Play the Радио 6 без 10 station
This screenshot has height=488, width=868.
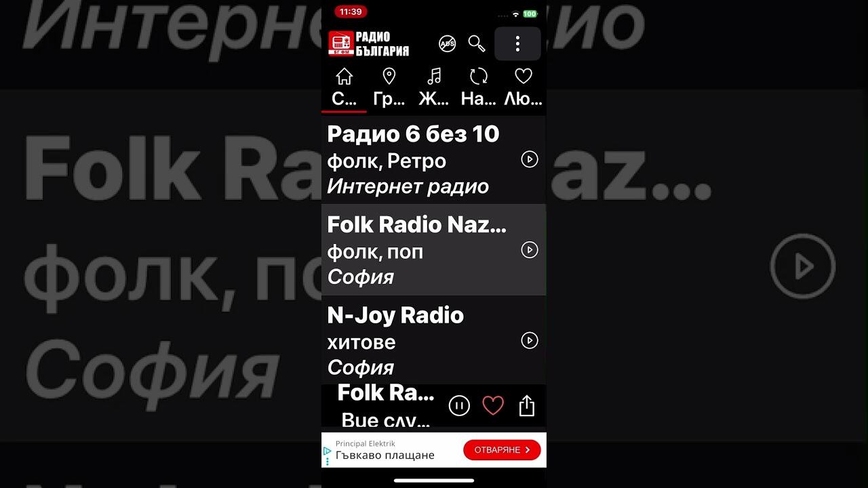529,159
